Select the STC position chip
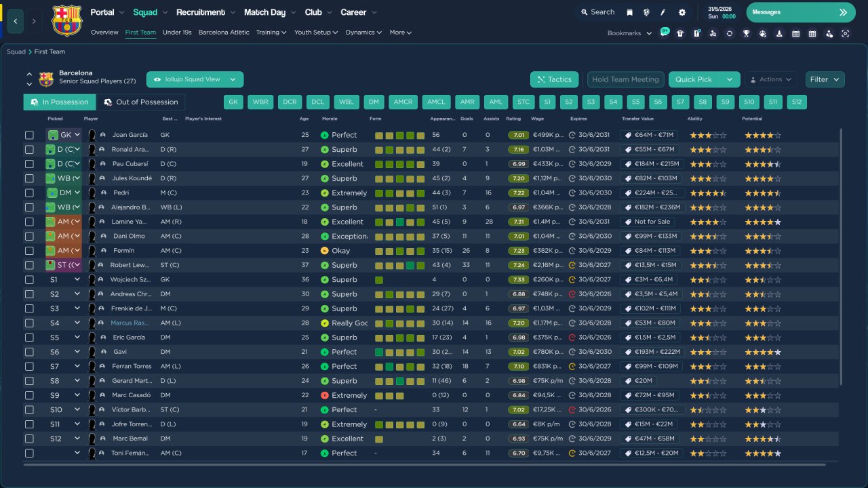 523,102
